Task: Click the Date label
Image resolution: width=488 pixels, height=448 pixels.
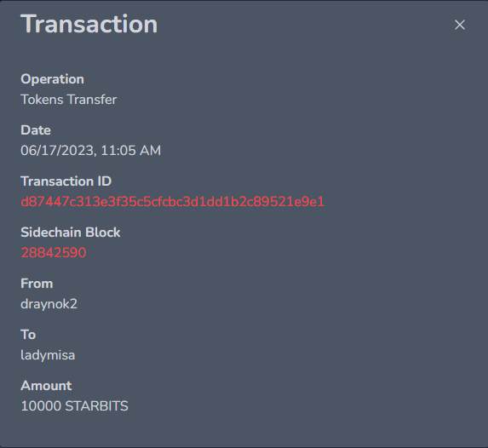Action: coord(36,130)
